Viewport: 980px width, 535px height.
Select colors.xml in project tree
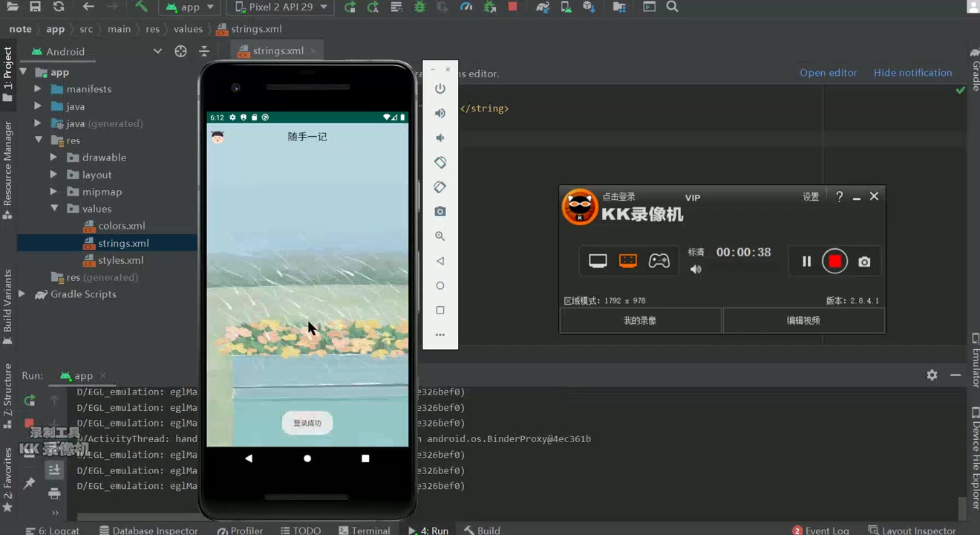click(x=122, y=226)
